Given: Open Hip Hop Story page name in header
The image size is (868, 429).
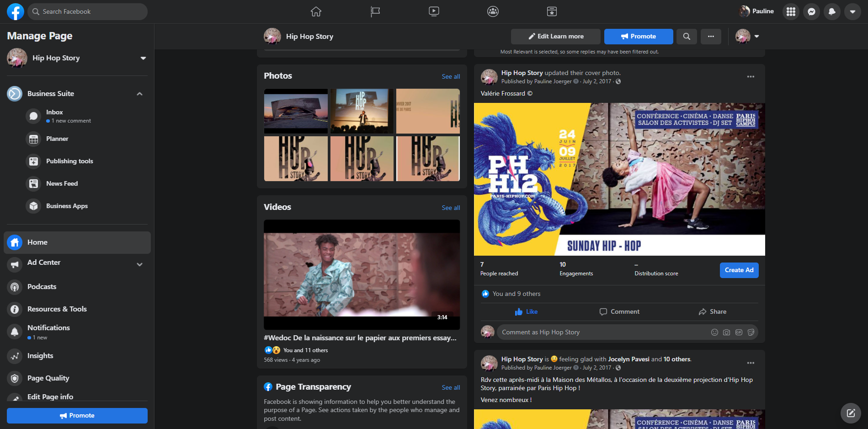Looking at the screenshot, I should 309,37.
